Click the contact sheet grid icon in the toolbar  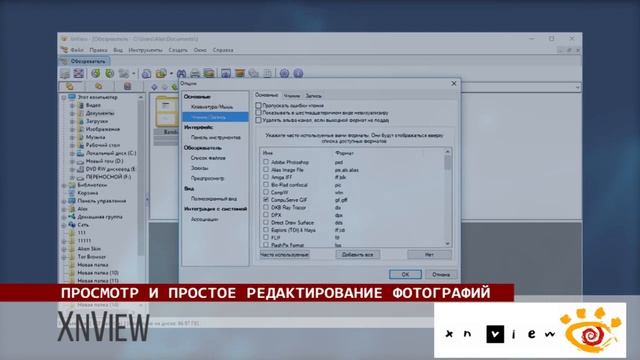(268, 73)
